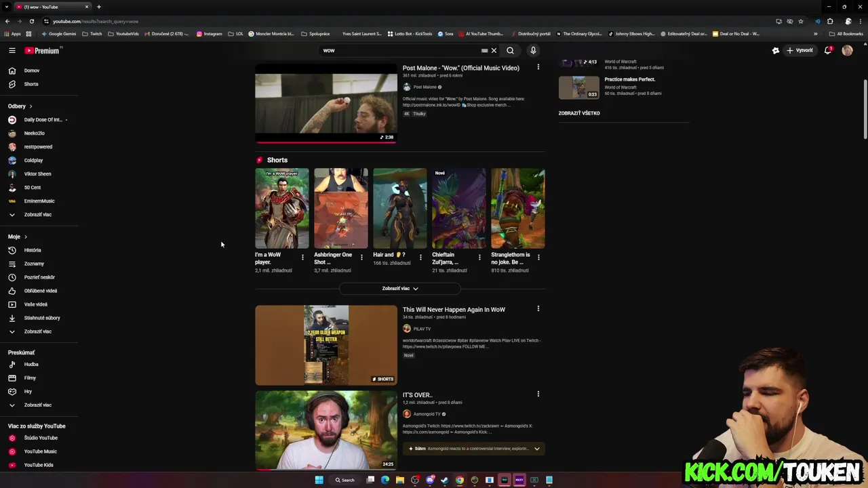Open the I'm a WoW player short
The width and height of the screenshot is (868, 488).
281,209
